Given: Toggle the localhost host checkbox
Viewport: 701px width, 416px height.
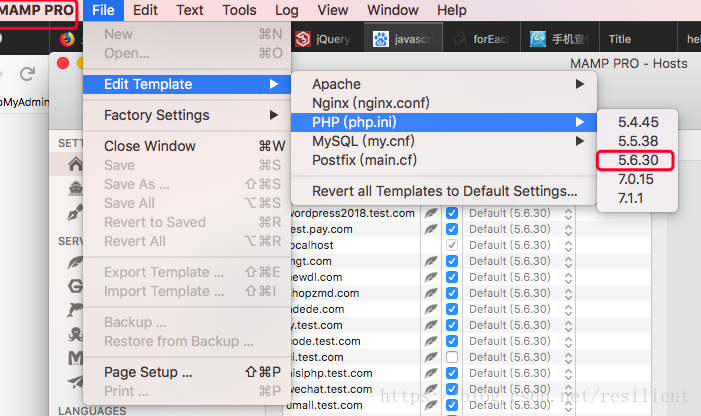Looking at the screenshot, I should point(452,245).
